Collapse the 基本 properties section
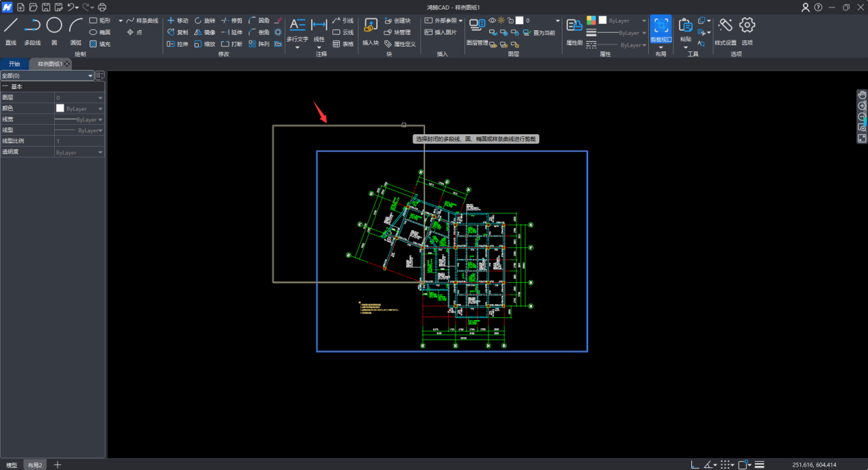Image resolution: width=868 pixels, height=470 pixels. coord(5,87)
